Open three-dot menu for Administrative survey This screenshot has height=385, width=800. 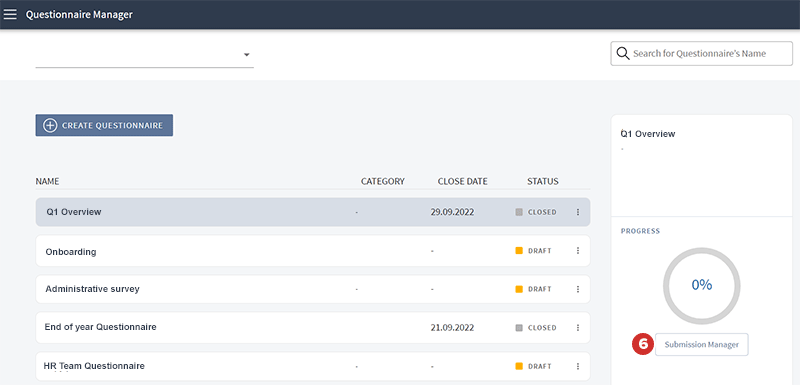click(x=578, y=289)
